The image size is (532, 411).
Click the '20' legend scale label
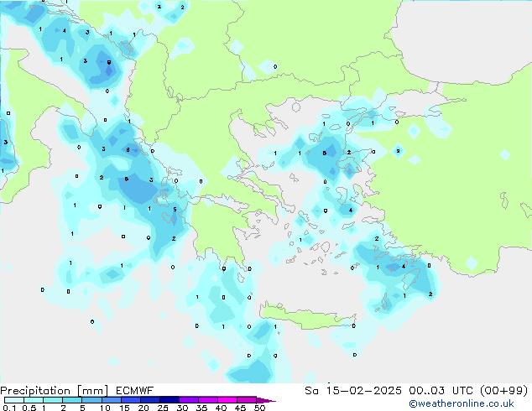[143, 408]
